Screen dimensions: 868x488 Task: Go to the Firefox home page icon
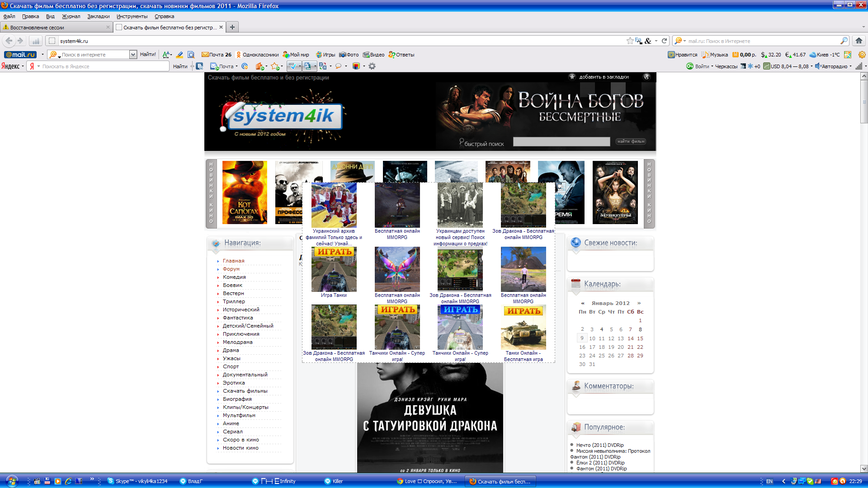click(x=859, y=41)
